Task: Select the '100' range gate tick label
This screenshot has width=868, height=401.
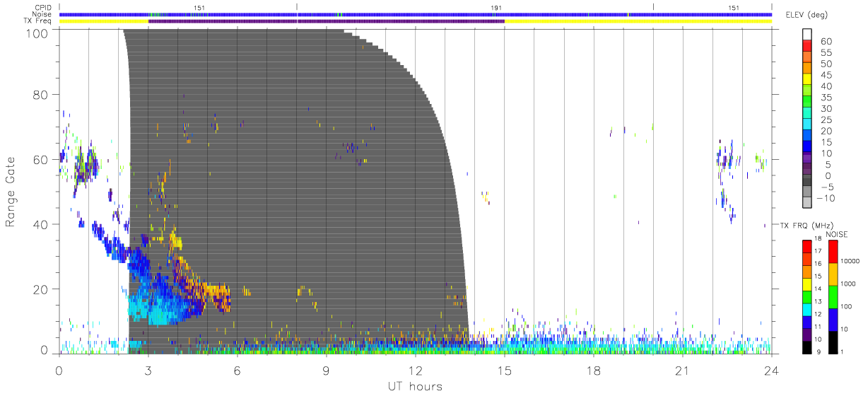Action: [36, 33]
